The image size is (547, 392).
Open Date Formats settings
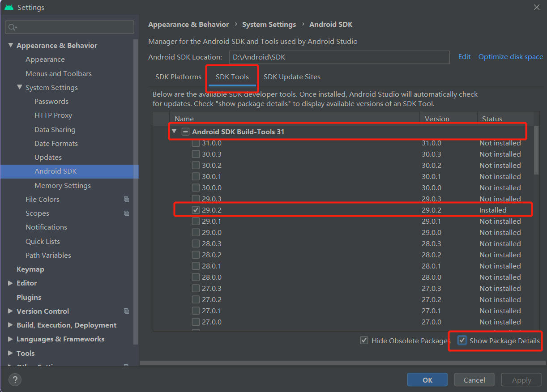56,144
